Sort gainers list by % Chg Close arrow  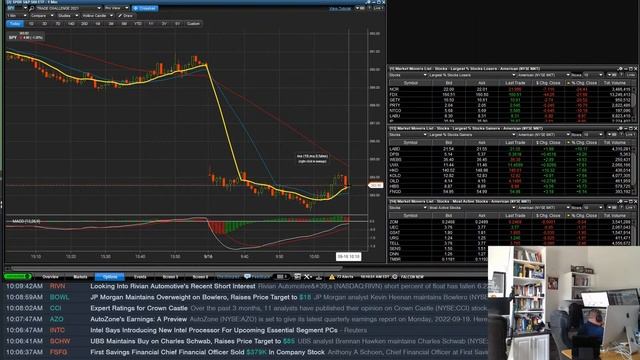pyautogui.click(x=568, y=142)
